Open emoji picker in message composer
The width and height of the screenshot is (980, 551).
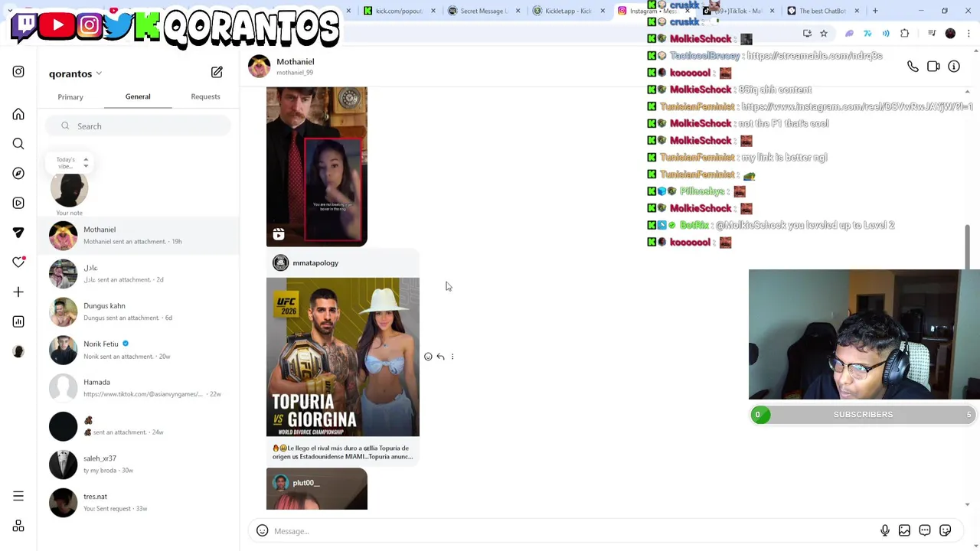(x=263, y=531)
